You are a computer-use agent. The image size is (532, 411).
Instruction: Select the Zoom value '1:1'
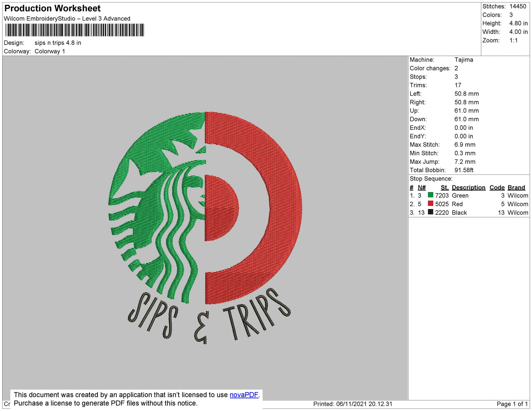click(514, 40)
